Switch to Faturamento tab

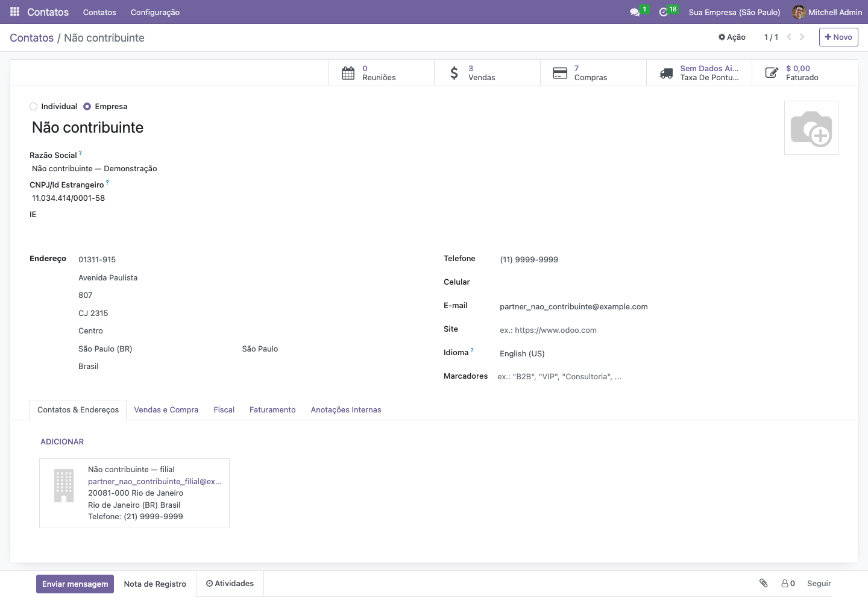(272, 410)
